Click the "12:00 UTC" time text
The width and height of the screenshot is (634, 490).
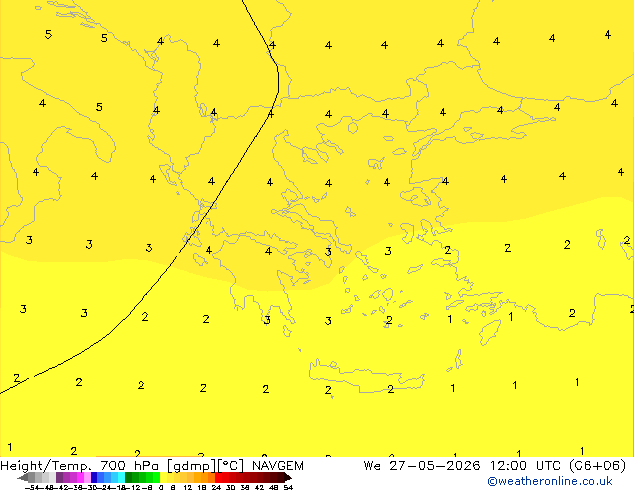526,466
